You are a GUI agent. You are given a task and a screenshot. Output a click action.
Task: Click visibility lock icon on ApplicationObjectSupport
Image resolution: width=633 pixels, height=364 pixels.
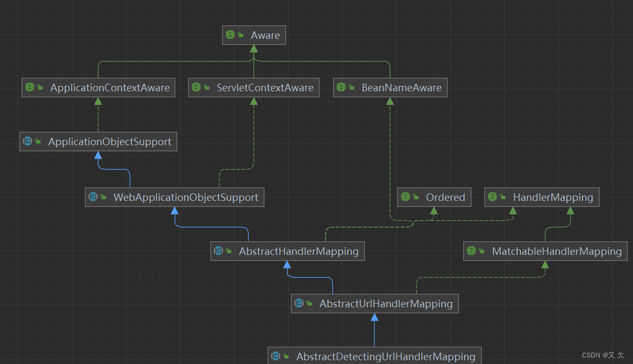click(x=38, y=141)
